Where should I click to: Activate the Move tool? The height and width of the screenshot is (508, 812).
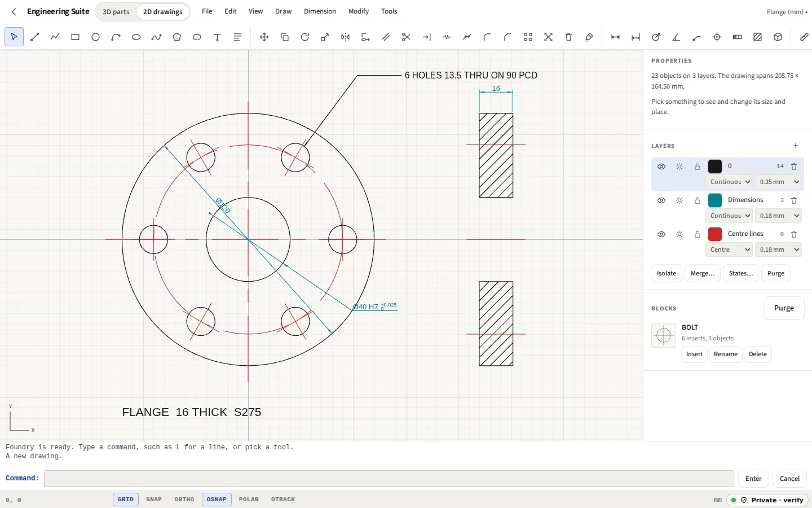pos(264,37)
